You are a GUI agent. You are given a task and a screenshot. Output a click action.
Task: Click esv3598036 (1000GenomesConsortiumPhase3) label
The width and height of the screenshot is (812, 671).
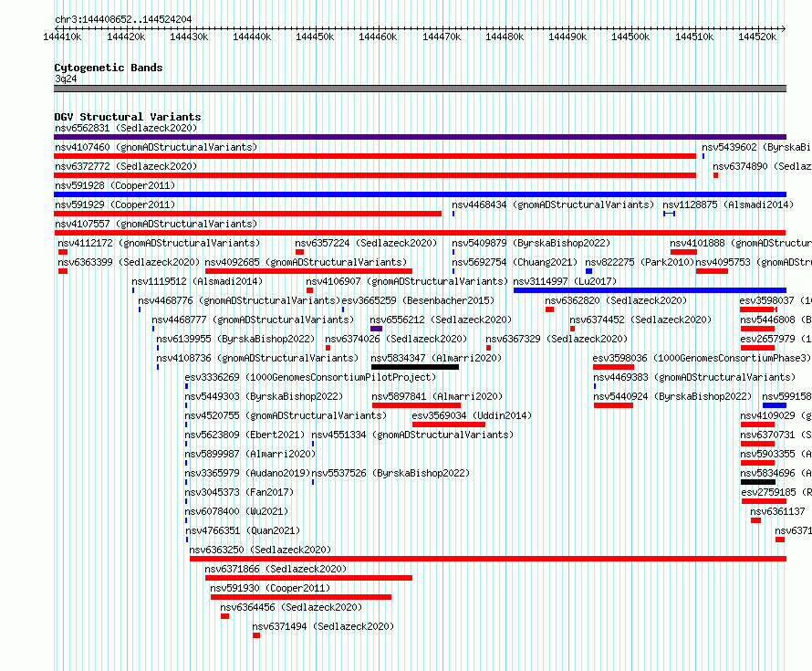point(702,358)
